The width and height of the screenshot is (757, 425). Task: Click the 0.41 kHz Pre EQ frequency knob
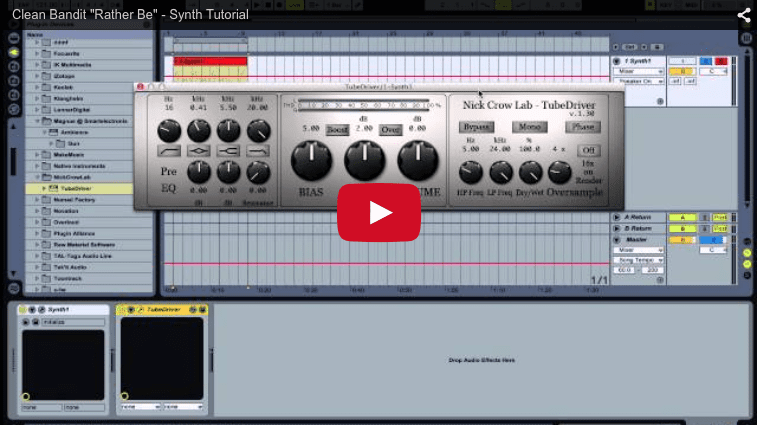click(198, 130)
